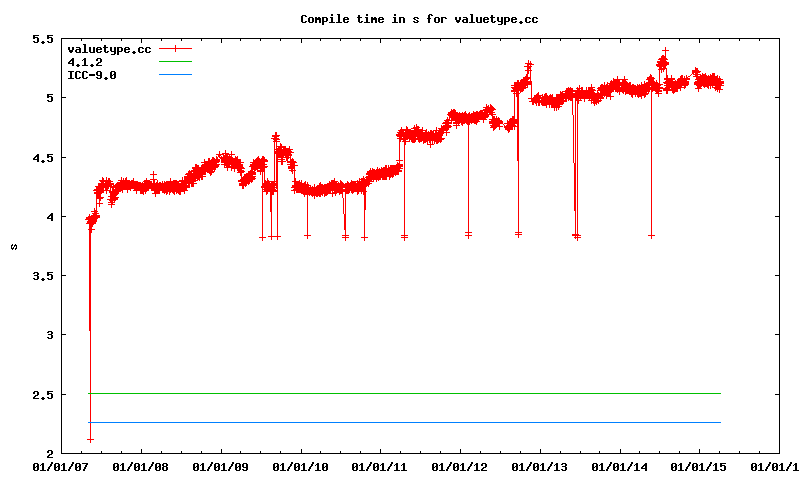
Task: Select the ICC-9.0 legend label
Action: (x=92, y=75)
